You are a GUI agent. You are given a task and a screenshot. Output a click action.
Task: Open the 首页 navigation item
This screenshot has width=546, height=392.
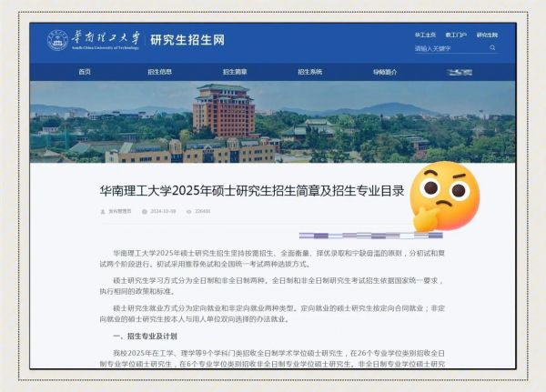click(x=85, y=72)
